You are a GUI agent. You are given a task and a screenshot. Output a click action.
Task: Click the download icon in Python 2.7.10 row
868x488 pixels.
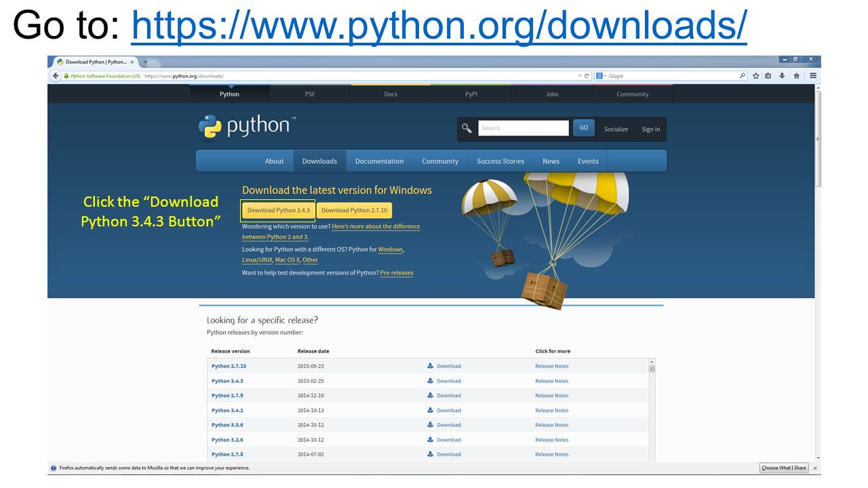pyautogui.click(x=430, y=366)
